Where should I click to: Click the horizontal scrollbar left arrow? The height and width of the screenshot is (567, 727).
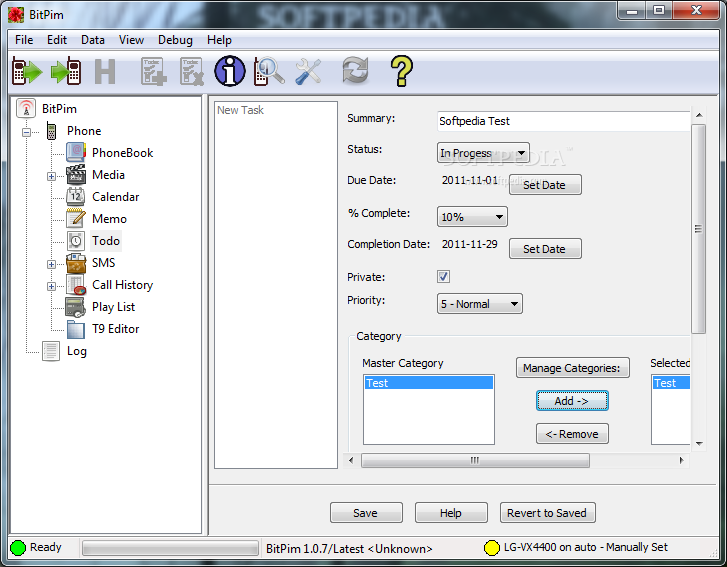(x=351, y=460)
